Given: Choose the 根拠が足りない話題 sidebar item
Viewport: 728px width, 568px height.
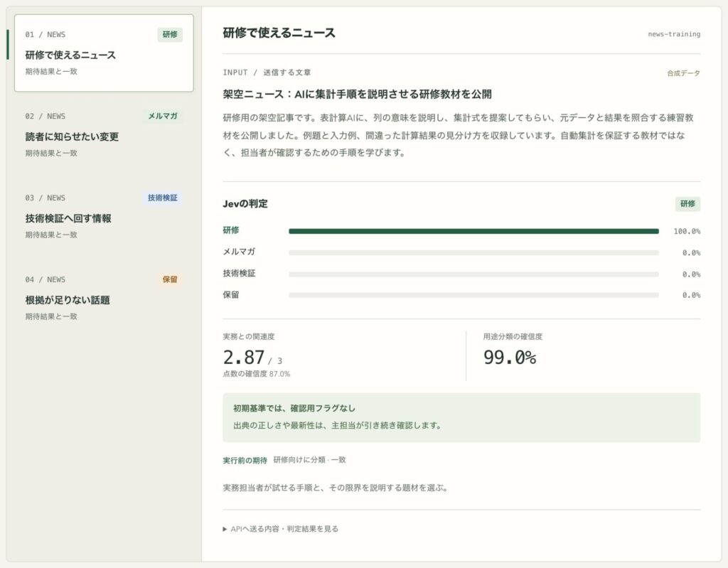Looking at the screenshot, I should pyautogui.click(x=104, y=298).
